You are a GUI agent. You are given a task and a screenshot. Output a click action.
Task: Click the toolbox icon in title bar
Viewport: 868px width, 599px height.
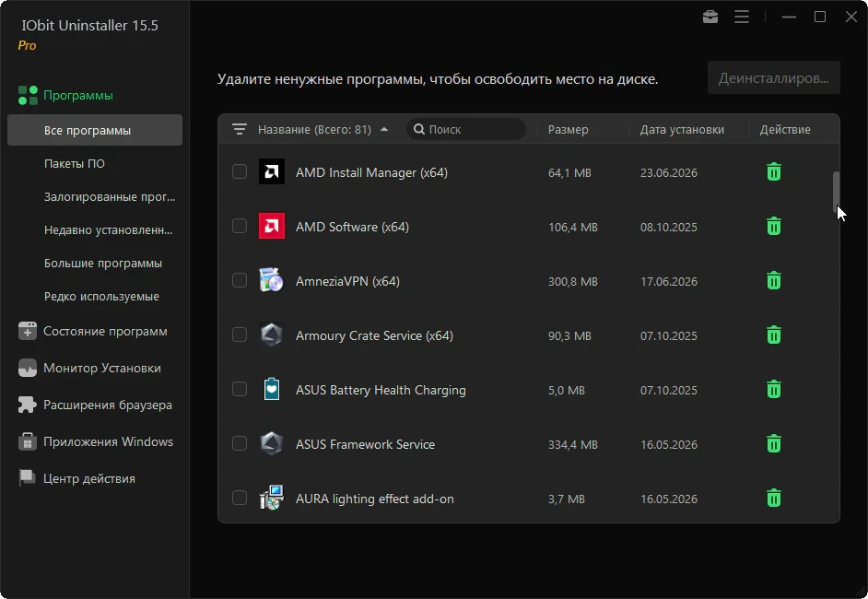[710, 18]
